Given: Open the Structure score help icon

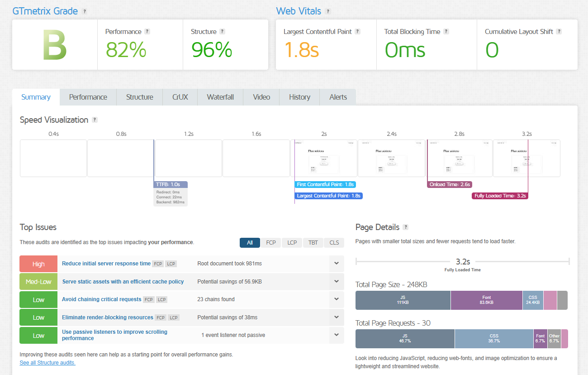Looking at the screenshot, I should (x=222, y=32).
